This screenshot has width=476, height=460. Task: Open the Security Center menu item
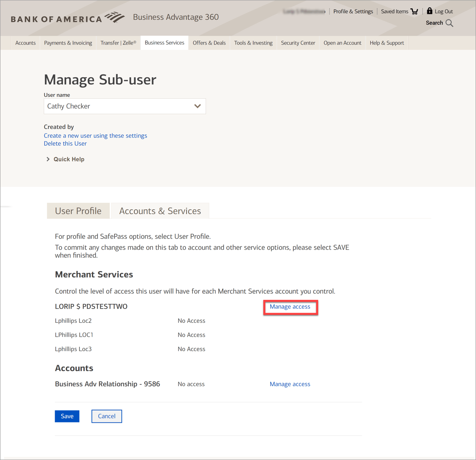[298, 42]
